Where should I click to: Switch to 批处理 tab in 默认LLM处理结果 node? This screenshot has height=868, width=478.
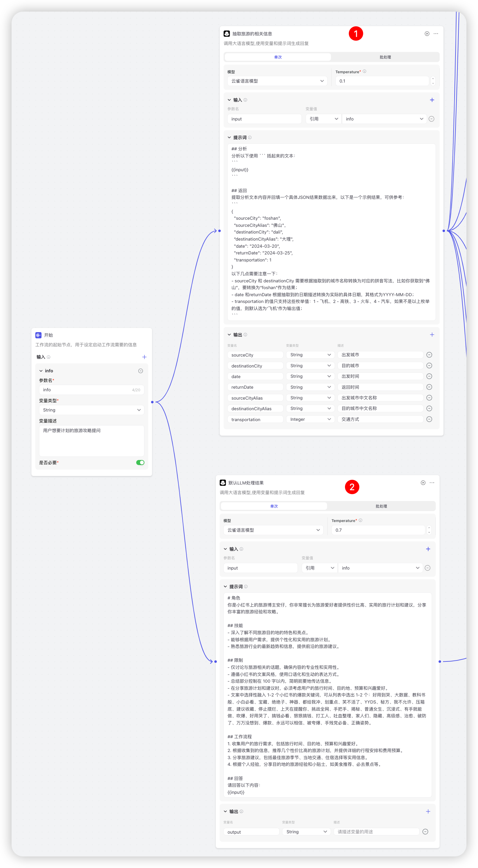pos(381,506)
